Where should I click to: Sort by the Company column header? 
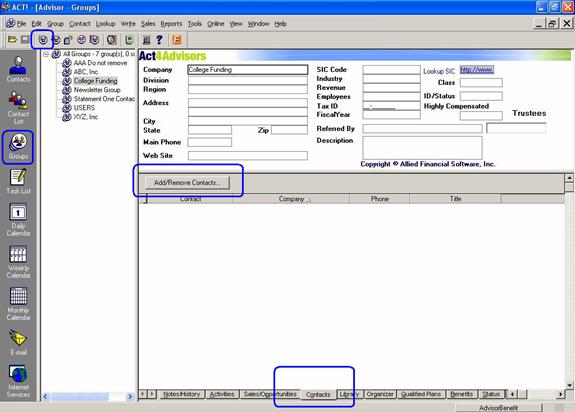pos(292,199)
